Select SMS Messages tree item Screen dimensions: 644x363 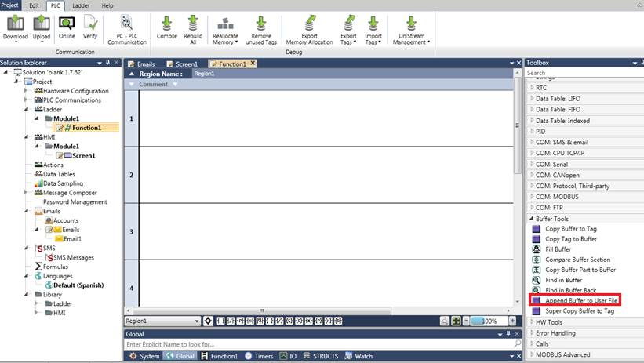coord(73,257)
